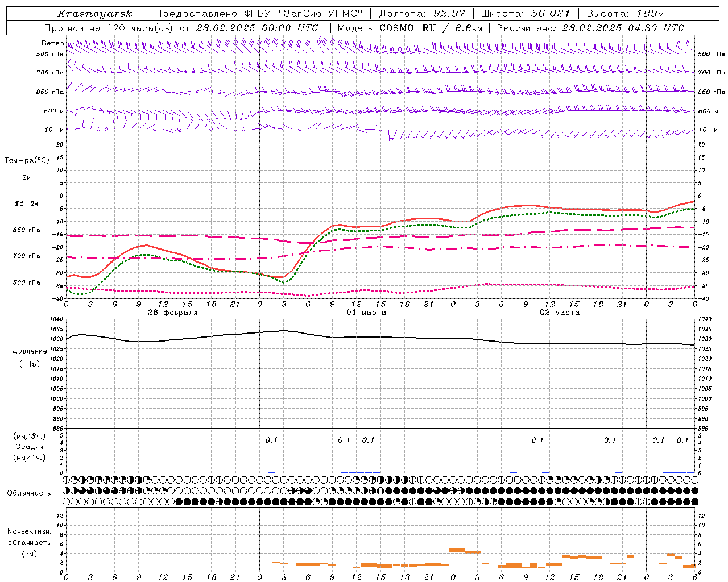Click the 2м temperature legend entry
Viewport: 728px width, 582px height.
coord(27,178)
